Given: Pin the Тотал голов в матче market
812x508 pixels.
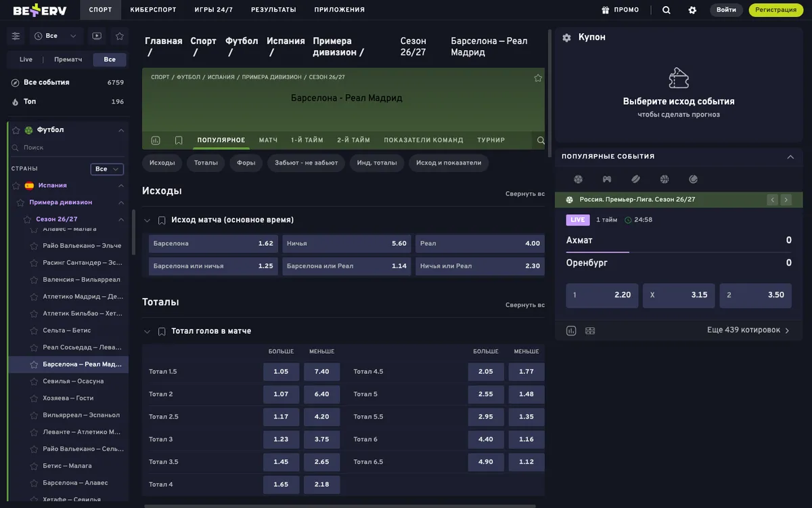Looking at the screenshot, I should [x=162, y=331].
